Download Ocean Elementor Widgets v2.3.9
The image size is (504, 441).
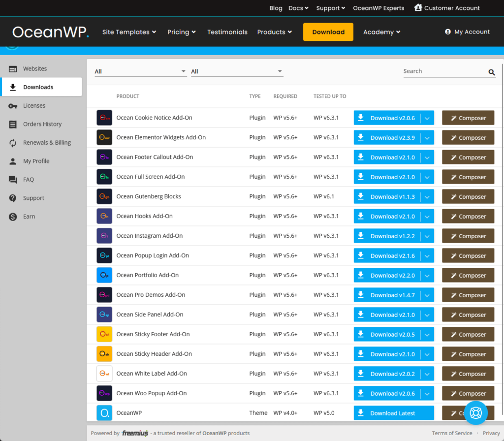click(387, 138)
